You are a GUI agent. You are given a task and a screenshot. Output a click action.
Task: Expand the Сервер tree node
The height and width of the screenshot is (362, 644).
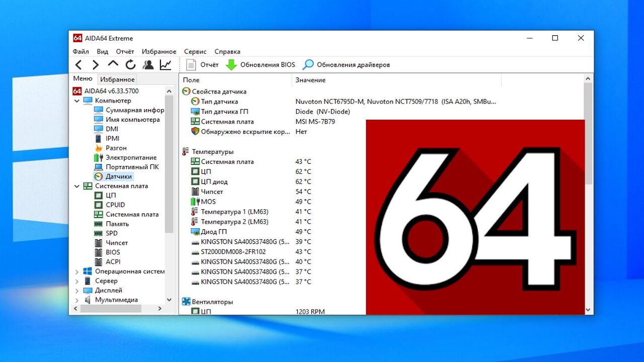pyautogui.click(x=77, y=281)
